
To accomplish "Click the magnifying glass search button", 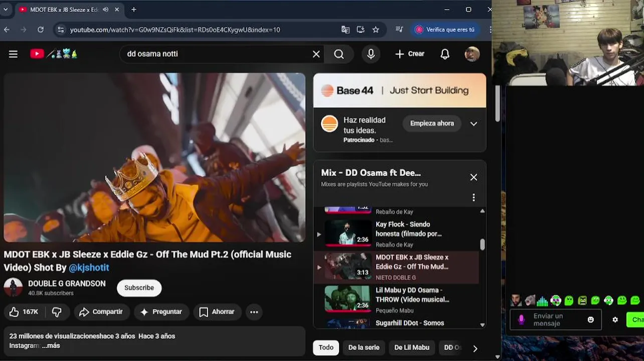I will (339, 54).
